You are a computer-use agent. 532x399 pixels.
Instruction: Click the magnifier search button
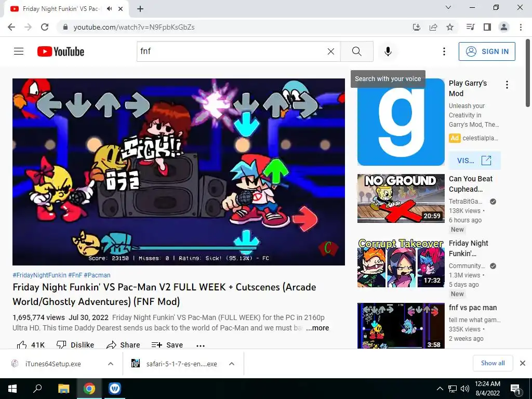(x=356, y=51)
